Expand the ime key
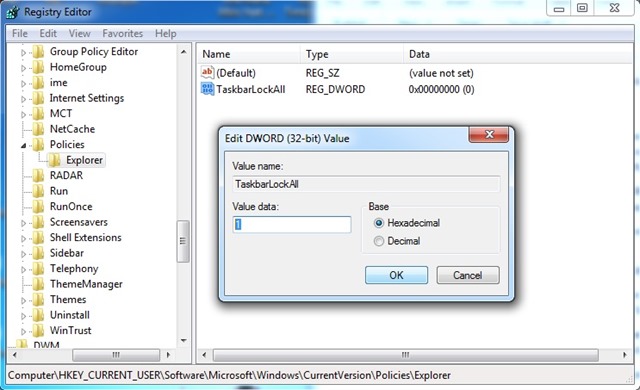This screenshot has height=390, width=640. point(23,84)
